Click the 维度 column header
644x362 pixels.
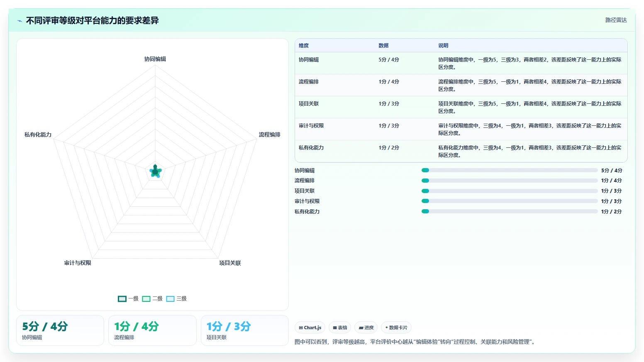click(304, 46)
